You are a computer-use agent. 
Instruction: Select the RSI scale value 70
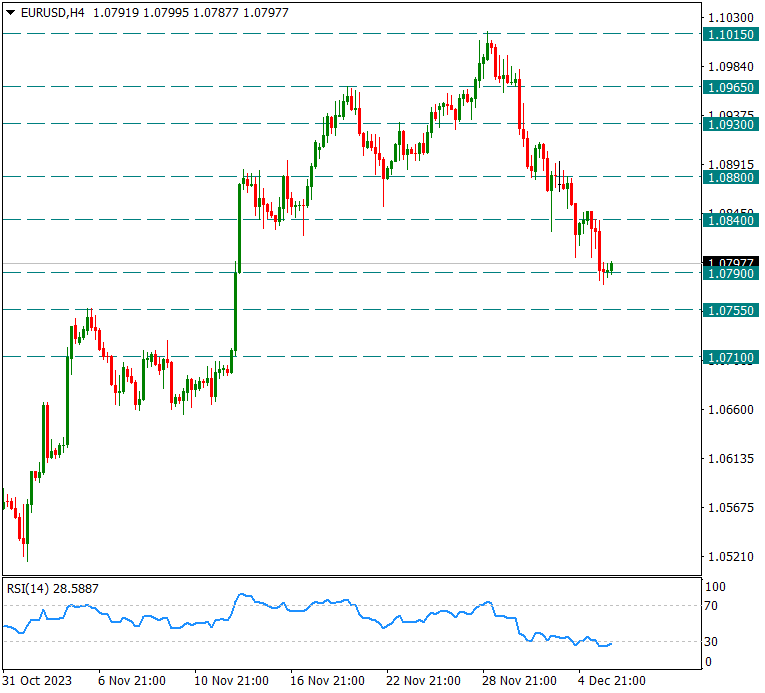coord(711,606)
